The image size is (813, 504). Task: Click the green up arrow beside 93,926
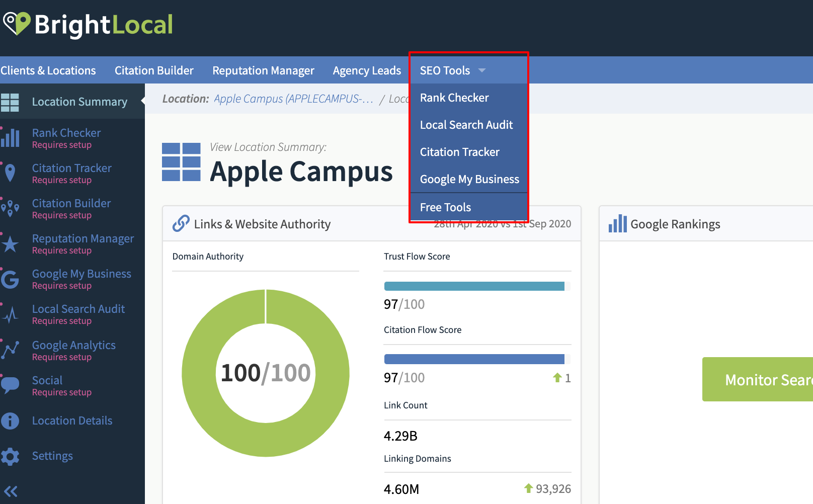(x=528, y=488)
